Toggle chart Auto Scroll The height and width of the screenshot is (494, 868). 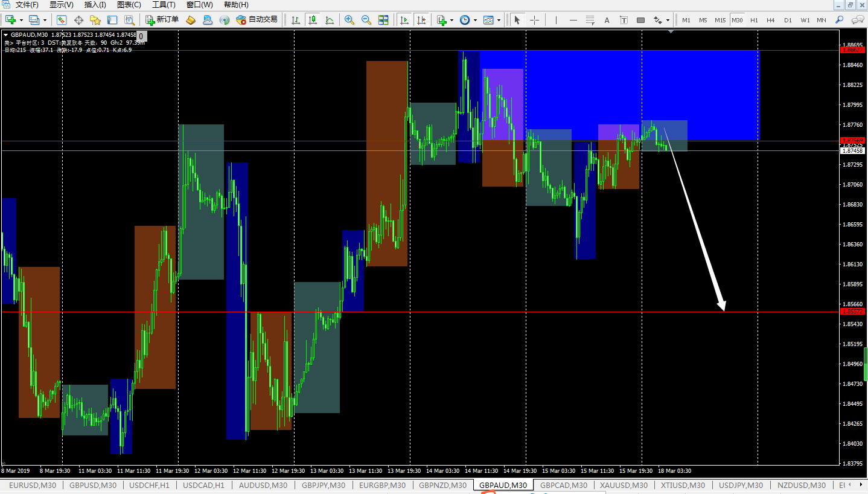[404, 20]
